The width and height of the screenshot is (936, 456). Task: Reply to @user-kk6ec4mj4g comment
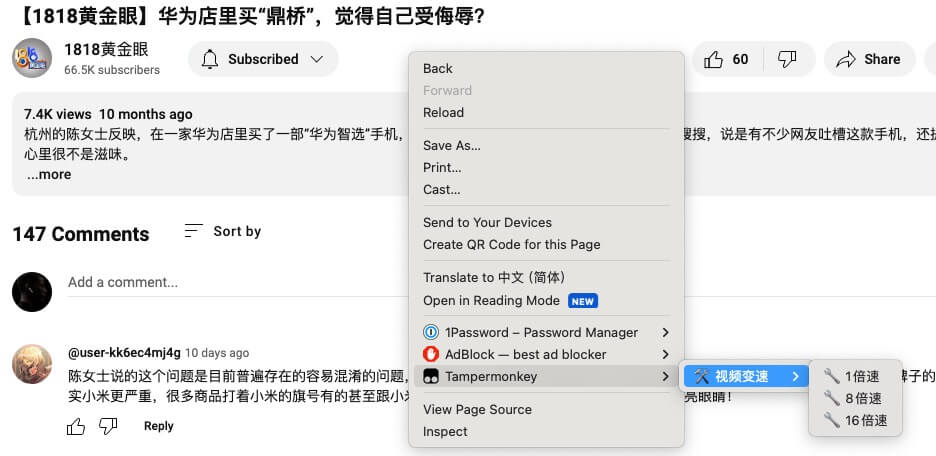(159, 426)
